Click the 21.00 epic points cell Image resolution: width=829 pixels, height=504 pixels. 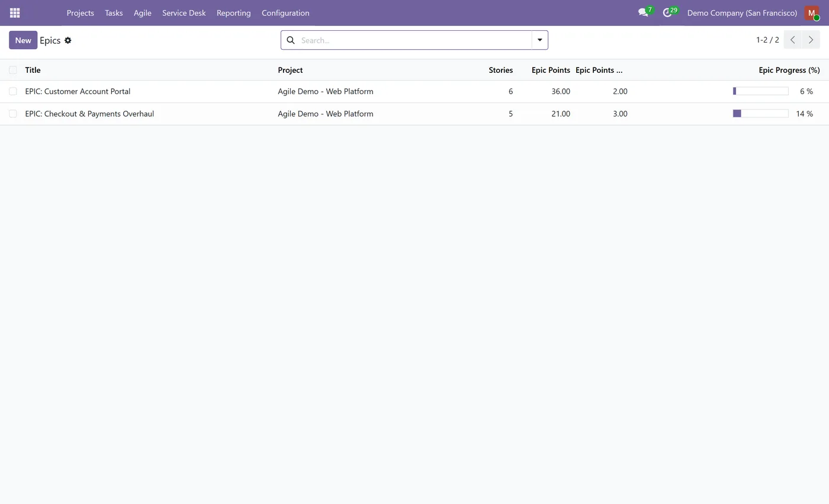pos(561,114)
